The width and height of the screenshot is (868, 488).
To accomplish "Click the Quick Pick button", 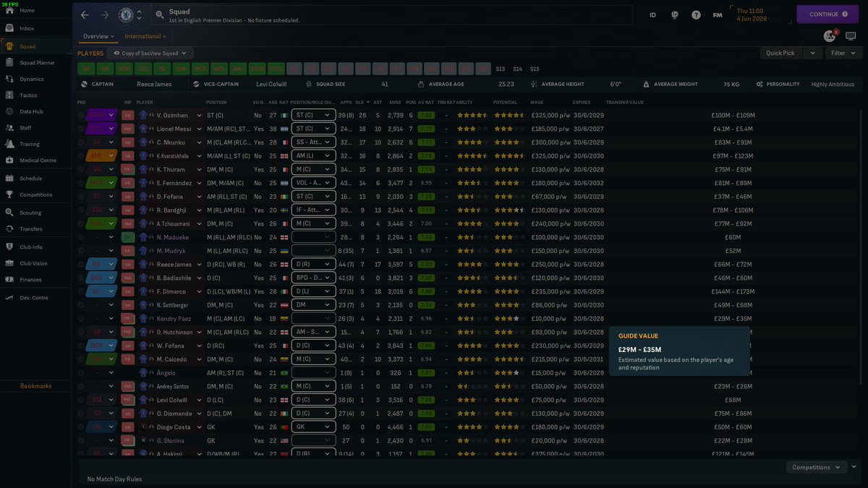I will pos(782,53).
